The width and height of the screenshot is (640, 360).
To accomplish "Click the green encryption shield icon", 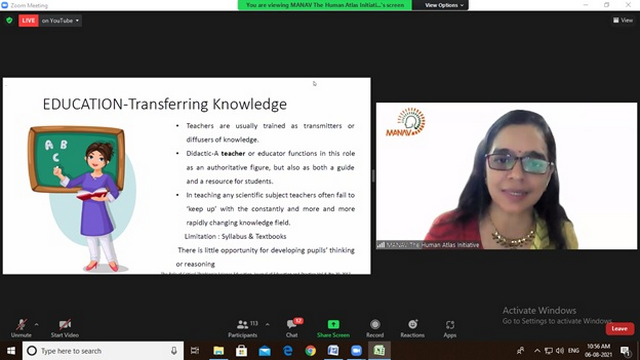I will click(9, 20).
